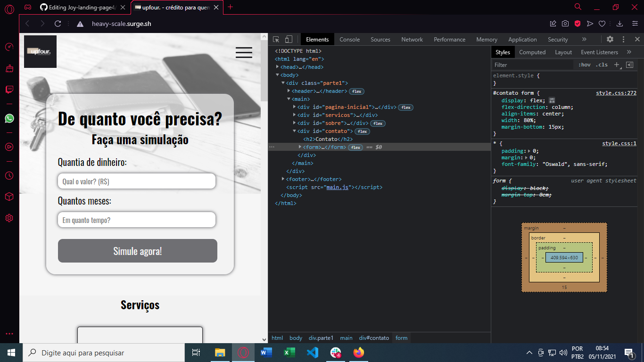Select the inspect element picker icon

coord(276,40)
